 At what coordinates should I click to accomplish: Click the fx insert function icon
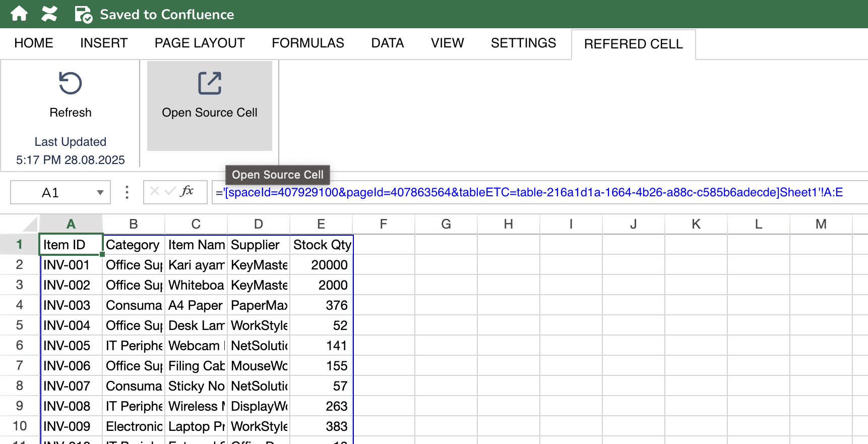click(x=187, y=191)
